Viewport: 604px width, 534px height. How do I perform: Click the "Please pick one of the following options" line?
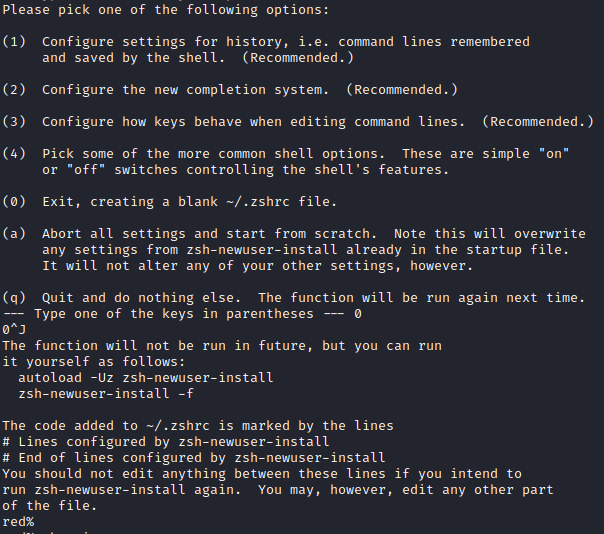pyautogui.click(x=166, y=9)
